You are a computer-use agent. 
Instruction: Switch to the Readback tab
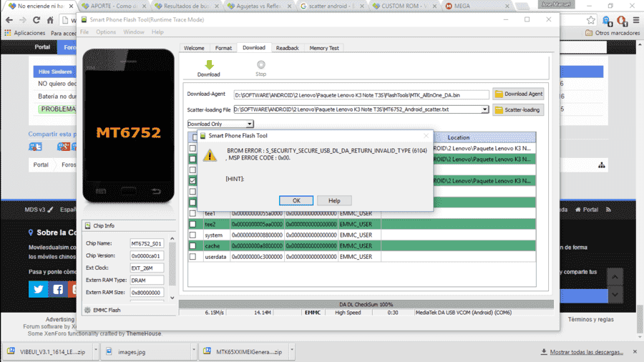click(288, 48)
